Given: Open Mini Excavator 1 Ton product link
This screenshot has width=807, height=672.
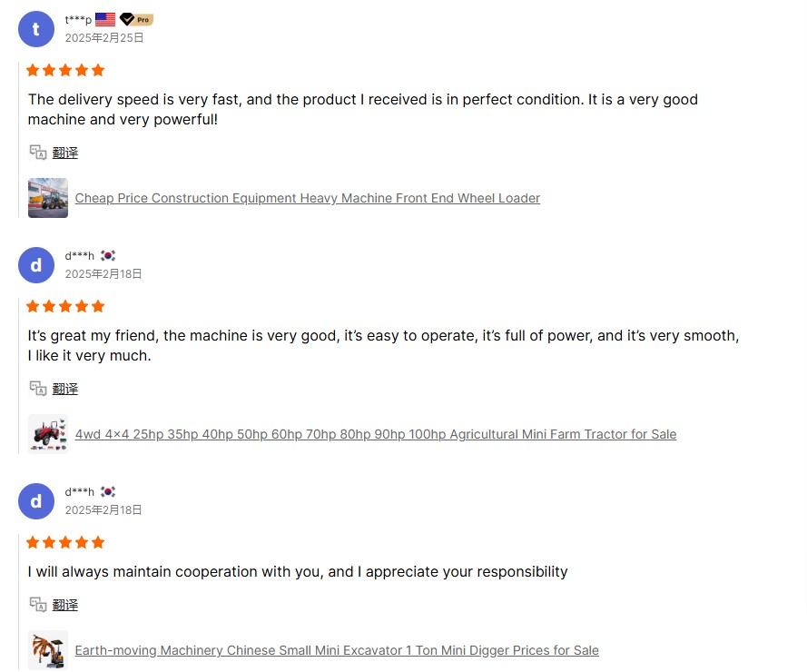Looking at the screenshot, I should coord(336,650).
